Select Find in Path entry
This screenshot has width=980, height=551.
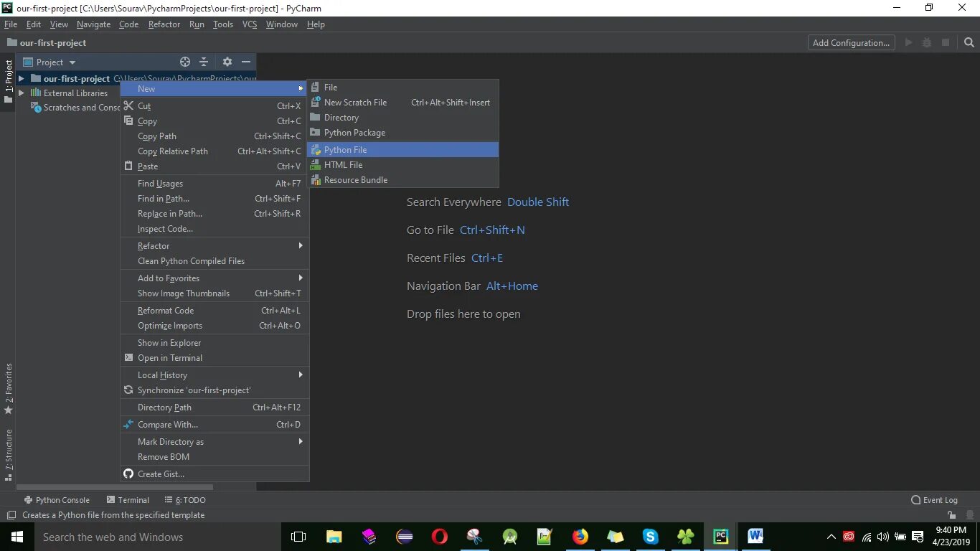[x=215, y=198]
